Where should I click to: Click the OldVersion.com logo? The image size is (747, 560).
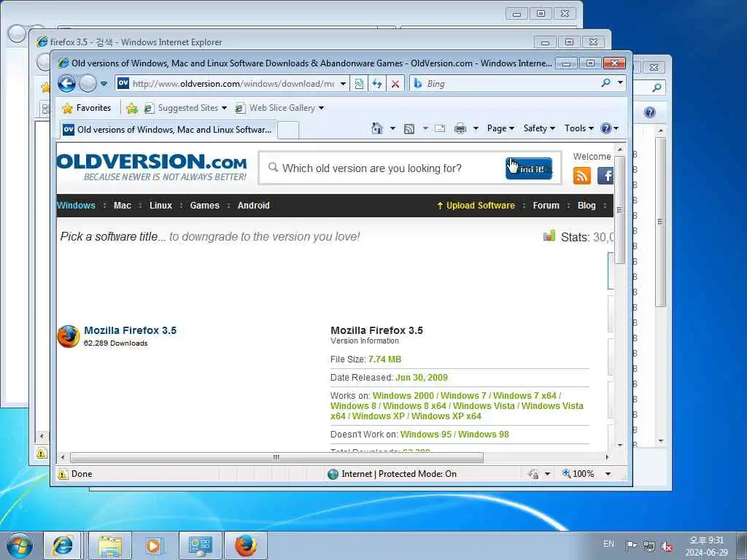pyautogui.click(x=152, y=167)
